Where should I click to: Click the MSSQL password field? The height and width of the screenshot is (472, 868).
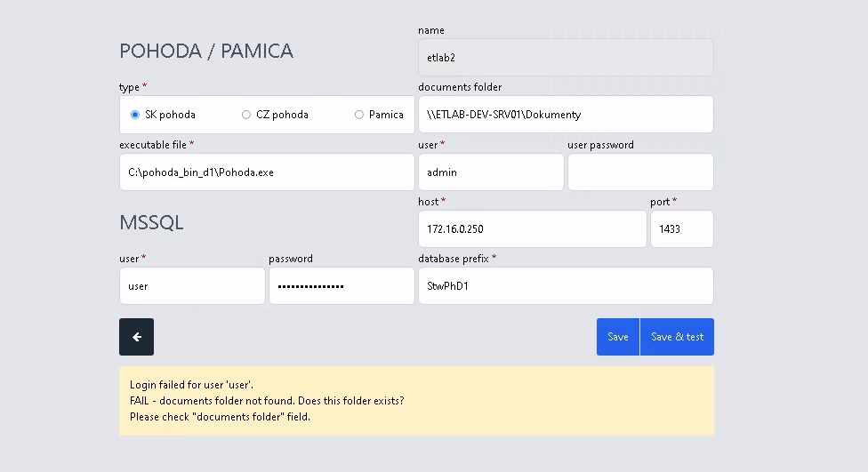[x=342, y=286]
